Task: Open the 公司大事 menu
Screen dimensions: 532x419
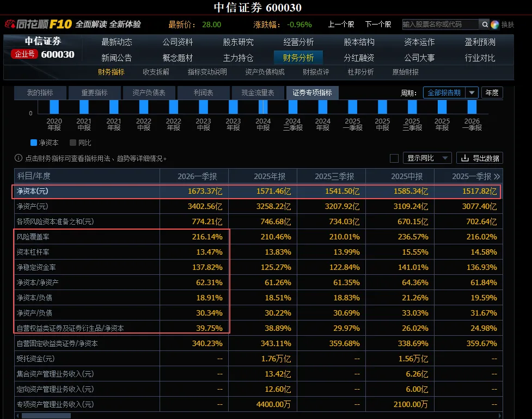Action: tap(419, 58)
